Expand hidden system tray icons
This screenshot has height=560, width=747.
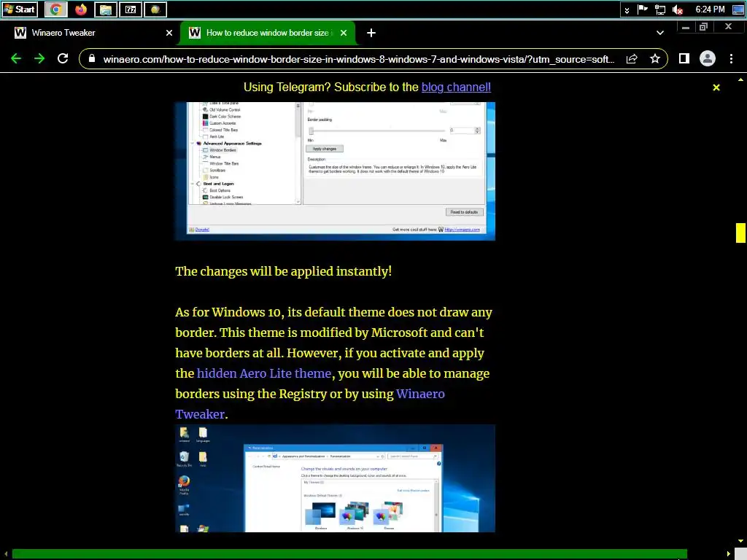[627, 9]
